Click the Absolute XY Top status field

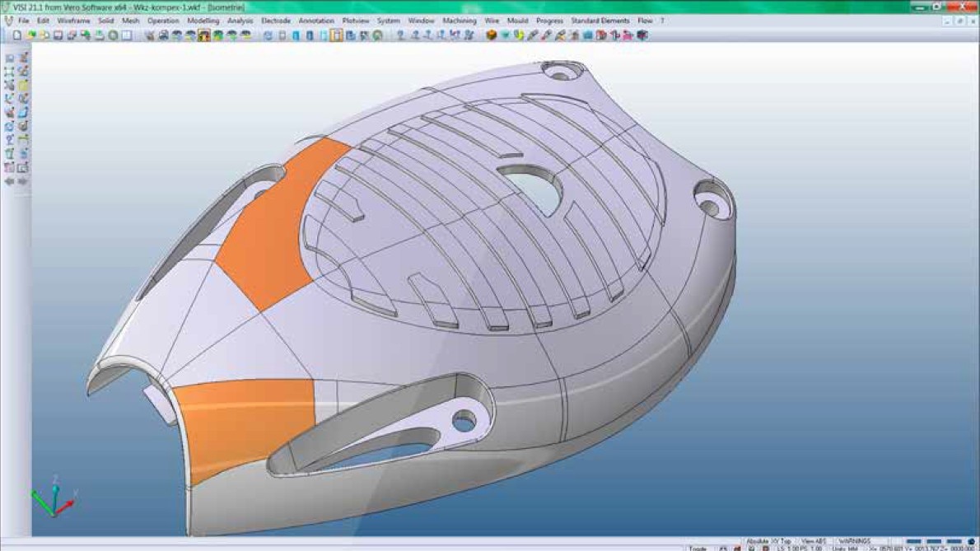[x=768, y=541]
